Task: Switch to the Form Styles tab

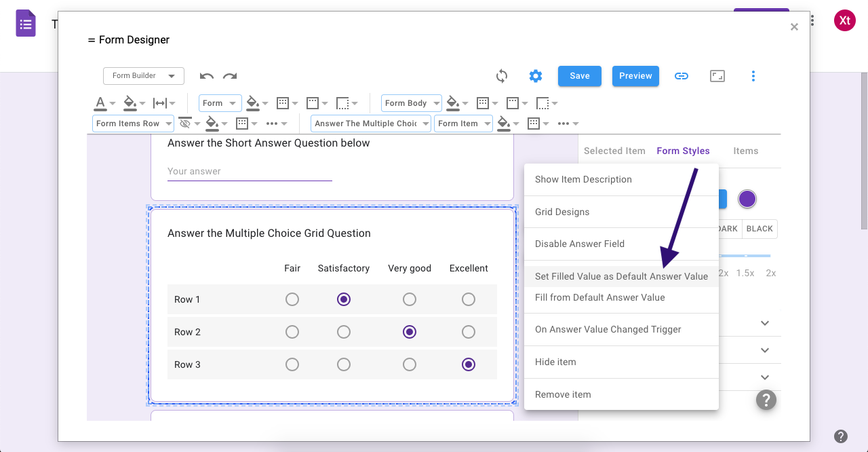Action: 683,151
